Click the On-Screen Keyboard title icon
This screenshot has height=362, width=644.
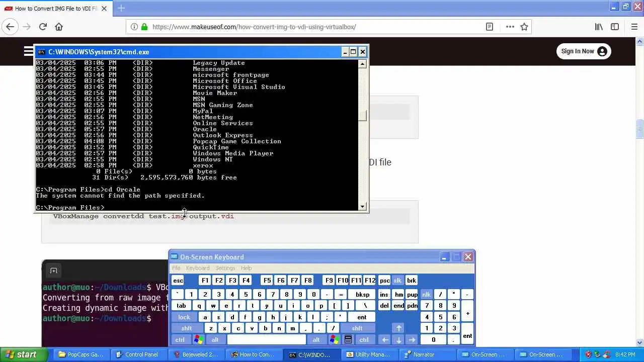(175, 257)
